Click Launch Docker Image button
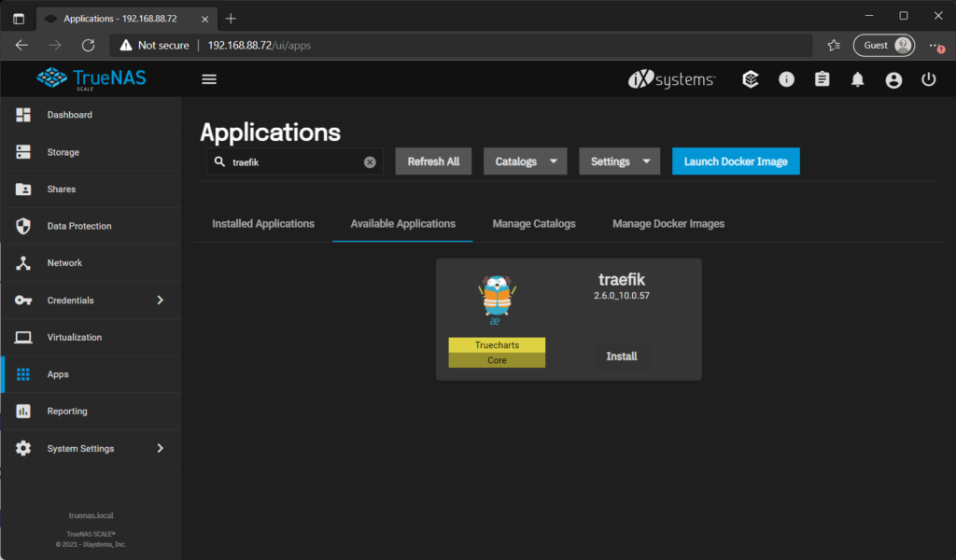The image size is (956, 560). click(x=736, y=161)
